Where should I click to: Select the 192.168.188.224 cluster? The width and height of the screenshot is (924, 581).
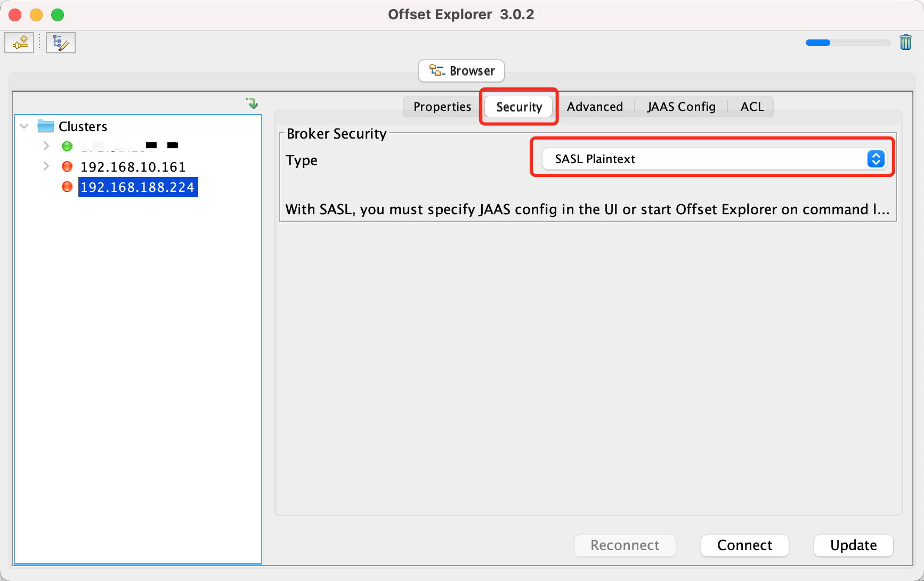[x=138, y=187]
